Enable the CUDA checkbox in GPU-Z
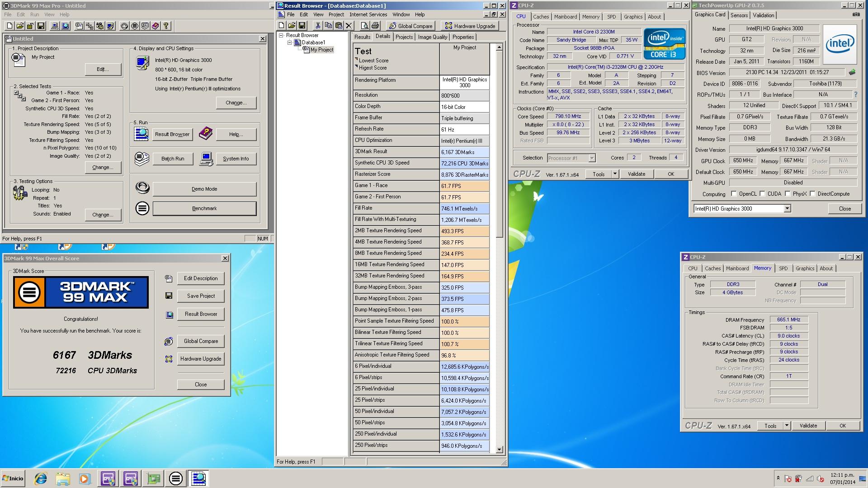This screenshot has width=868, height=488. click(763, 194)
